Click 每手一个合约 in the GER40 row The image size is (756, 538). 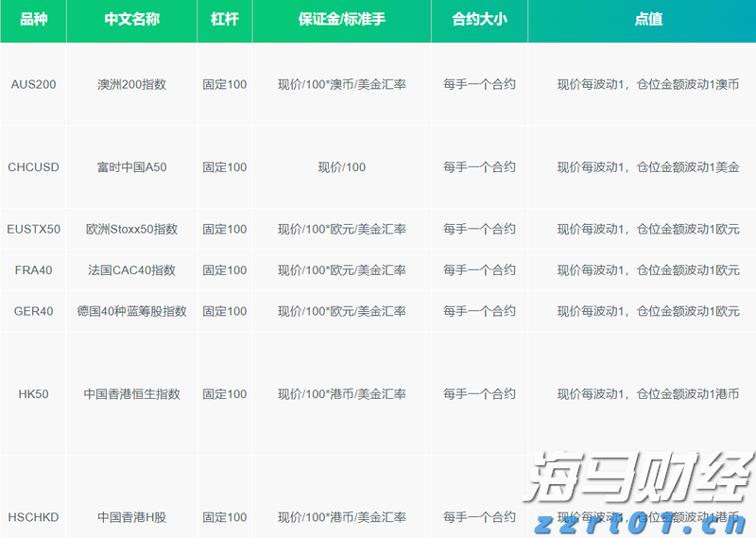(480, 311)
